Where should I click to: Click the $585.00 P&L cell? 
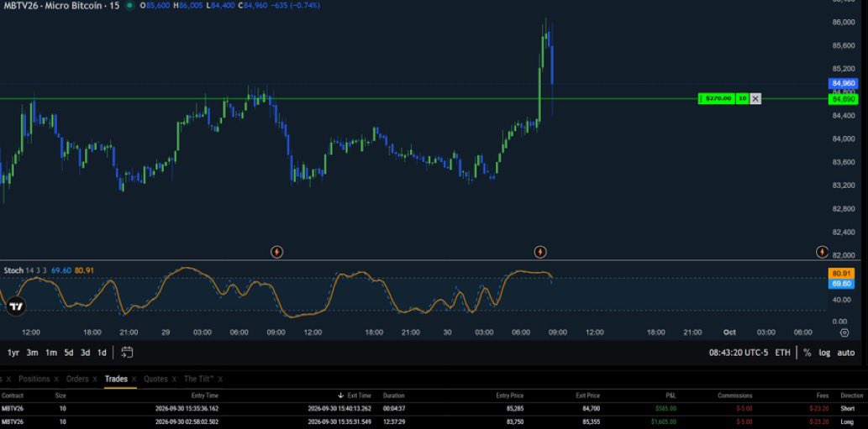(665, 409)
